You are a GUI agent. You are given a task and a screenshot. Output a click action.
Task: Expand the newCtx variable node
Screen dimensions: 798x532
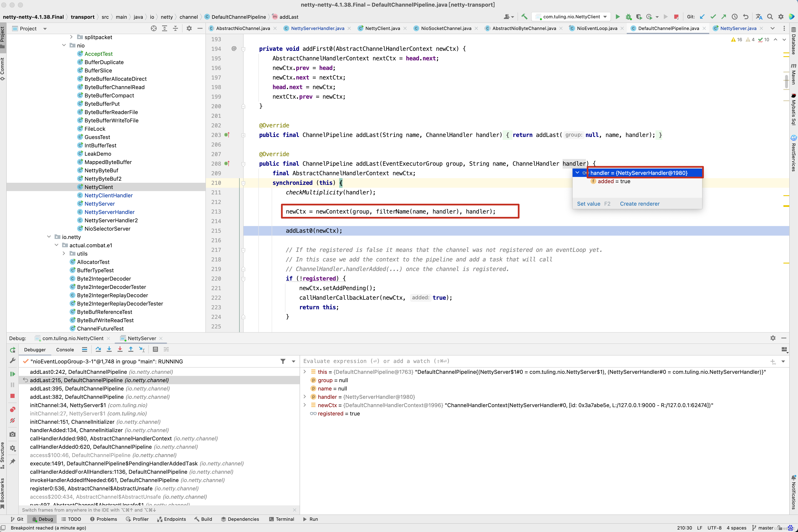click(x=305, y=405)
